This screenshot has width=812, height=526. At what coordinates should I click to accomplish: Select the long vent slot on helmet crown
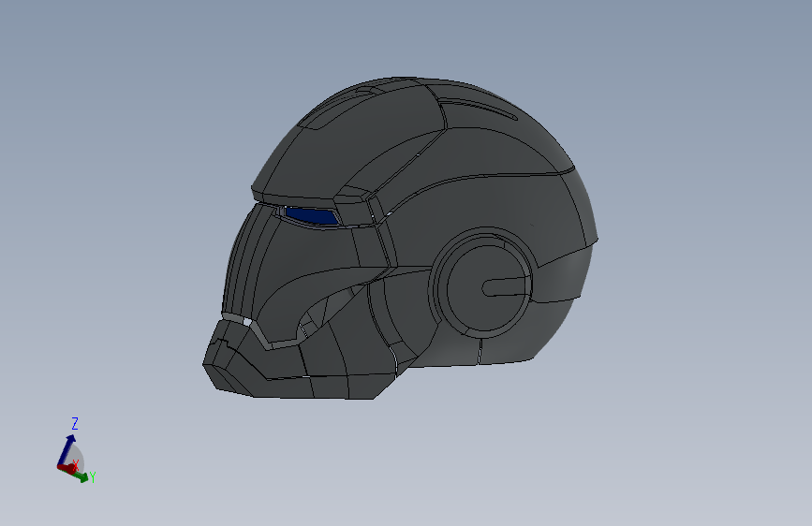click(x=479, y=108)
